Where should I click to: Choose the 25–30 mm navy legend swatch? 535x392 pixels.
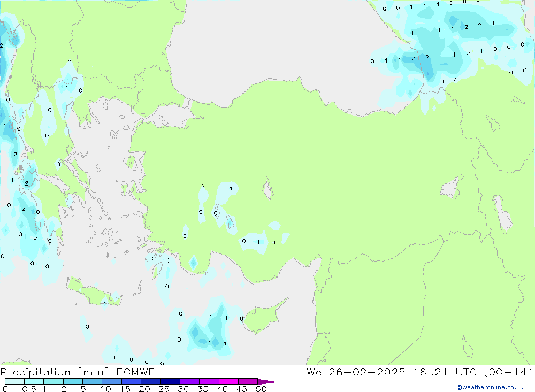170,381
